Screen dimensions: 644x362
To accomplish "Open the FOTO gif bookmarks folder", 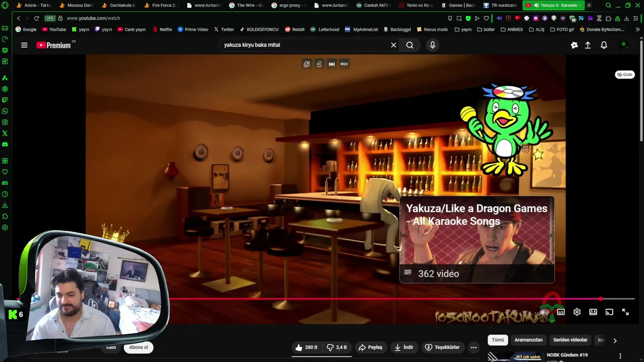I will [x=561, y=30].
